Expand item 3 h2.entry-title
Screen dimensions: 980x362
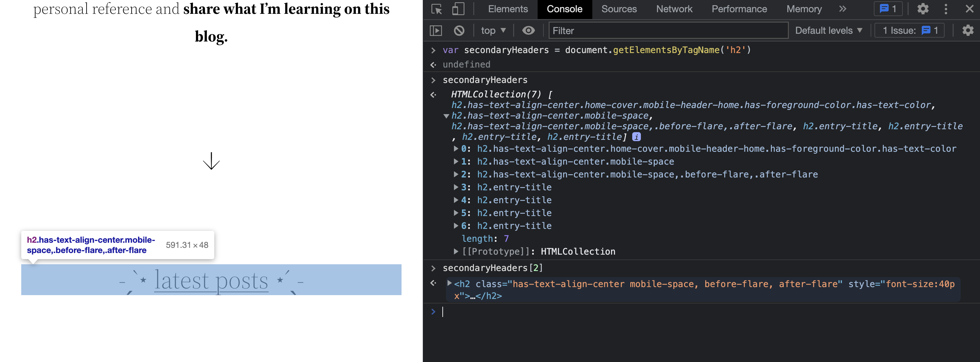click(455, 187)
